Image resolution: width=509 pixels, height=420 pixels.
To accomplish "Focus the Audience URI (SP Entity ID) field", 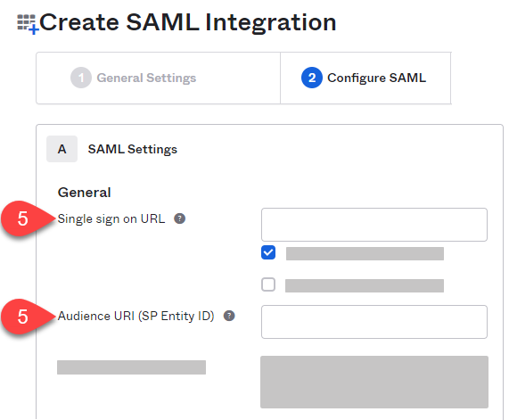I will pyautogui.click(x=374, y=322).
